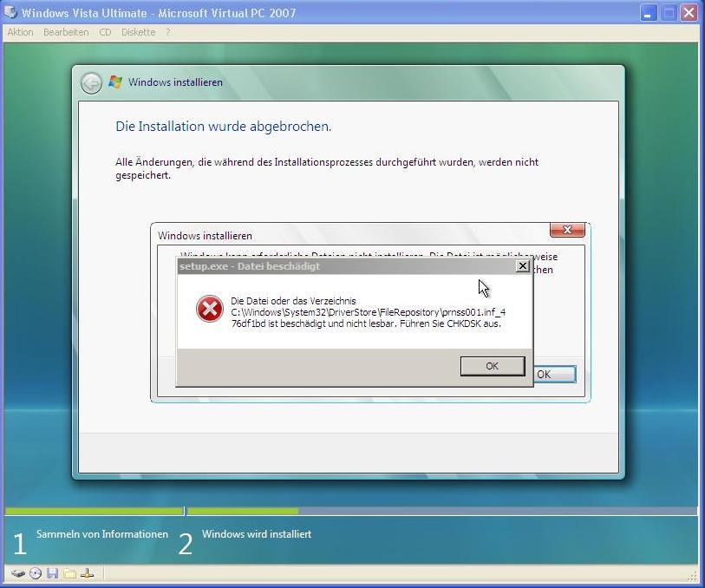The image size is (705, 588).
Task: Click the red error icon in the dialog
Action: click(x=210, y=309)
